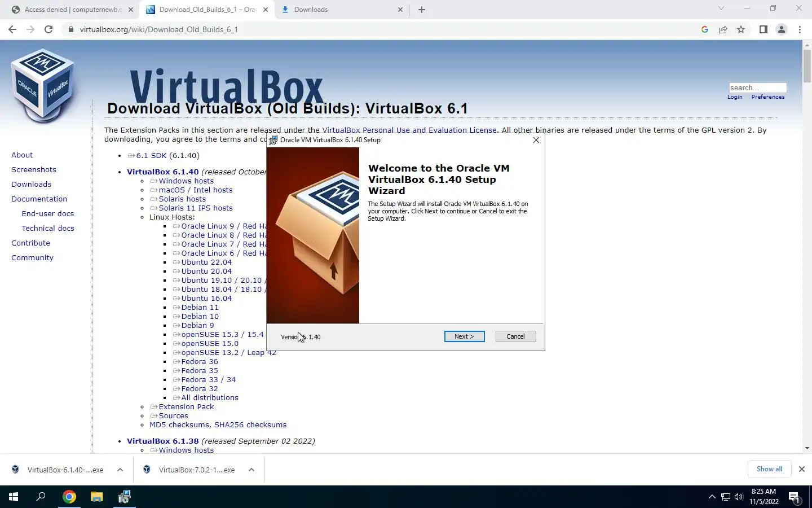Image resolution: width=812 pixels, height=508 pixels.
Task: Open the Sources link
Action: [173, 416]
